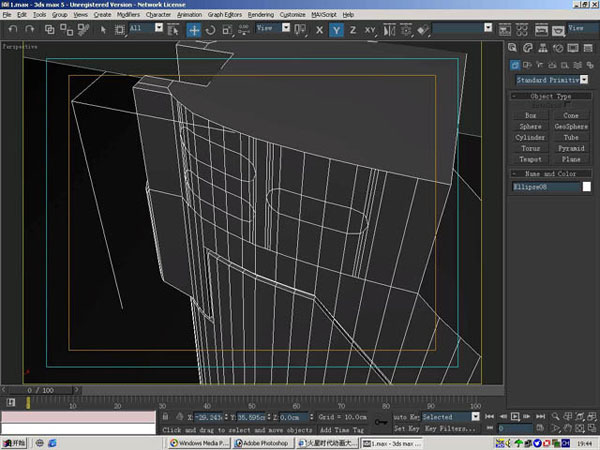
Task: Open the Modifiers menu
Action: [x=128, y=16]
